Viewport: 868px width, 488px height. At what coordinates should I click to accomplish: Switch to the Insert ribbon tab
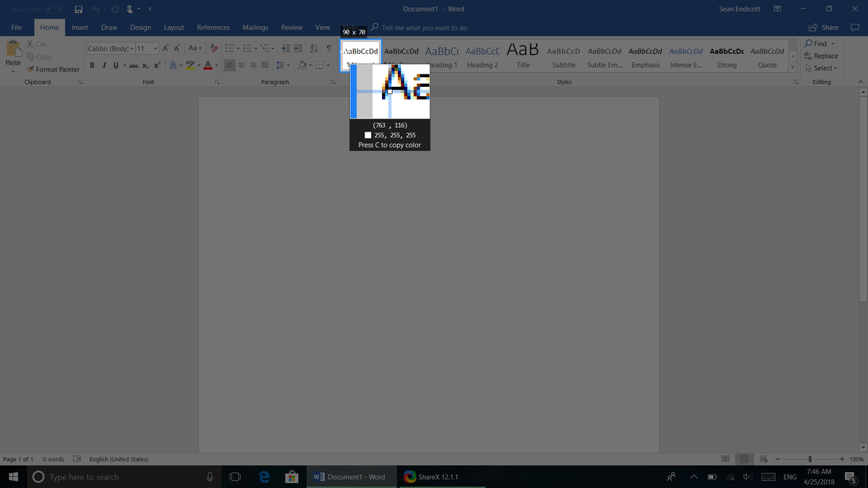[x=80, y=27]
